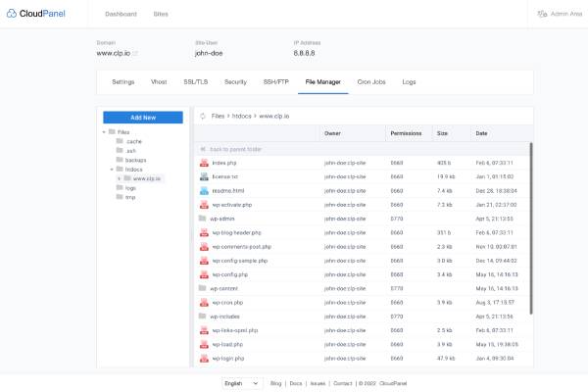Image resolution: width=588 pixels, height=392 pixels.
Task: Expand the www.clp.io tree node
Action: point(120,178)
